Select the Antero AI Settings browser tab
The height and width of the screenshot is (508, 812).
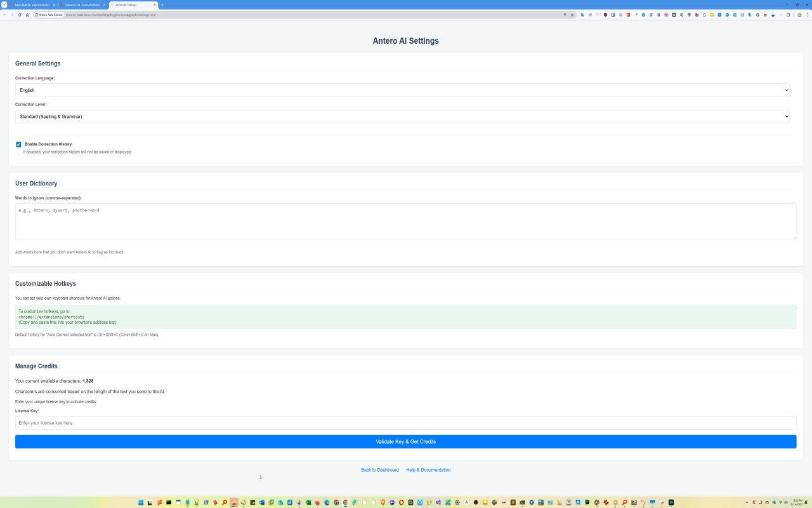pyautogui.click(x=132, y=4)
